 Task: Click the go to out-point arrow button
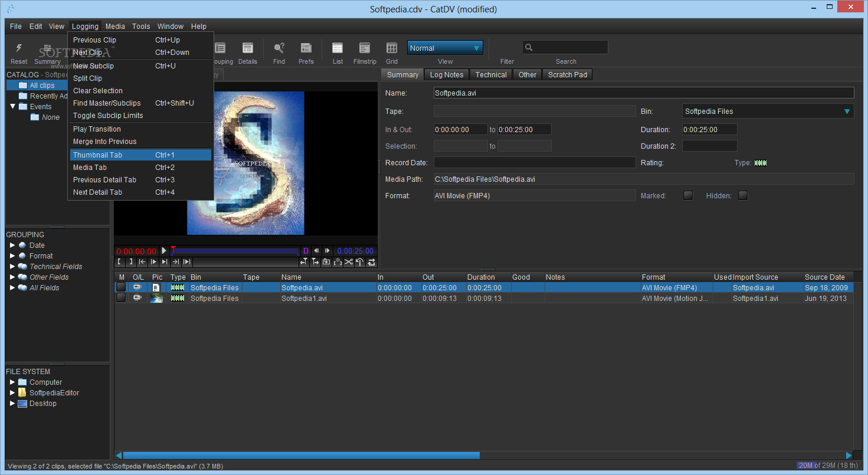[x=176, y=262]
